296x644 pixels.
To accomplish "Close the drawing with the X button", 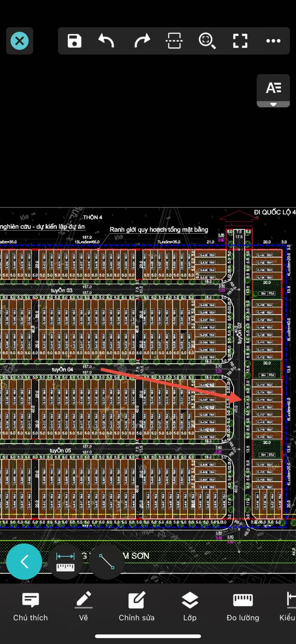I will point(19,41).
